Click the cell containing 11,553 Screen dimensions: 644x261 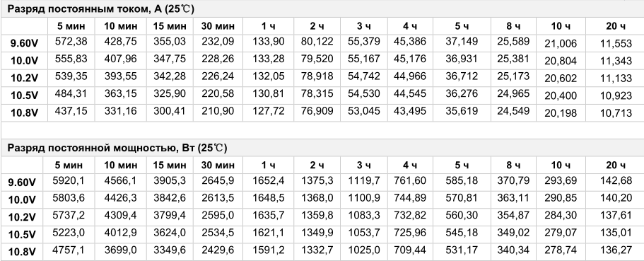coord(615,44)
